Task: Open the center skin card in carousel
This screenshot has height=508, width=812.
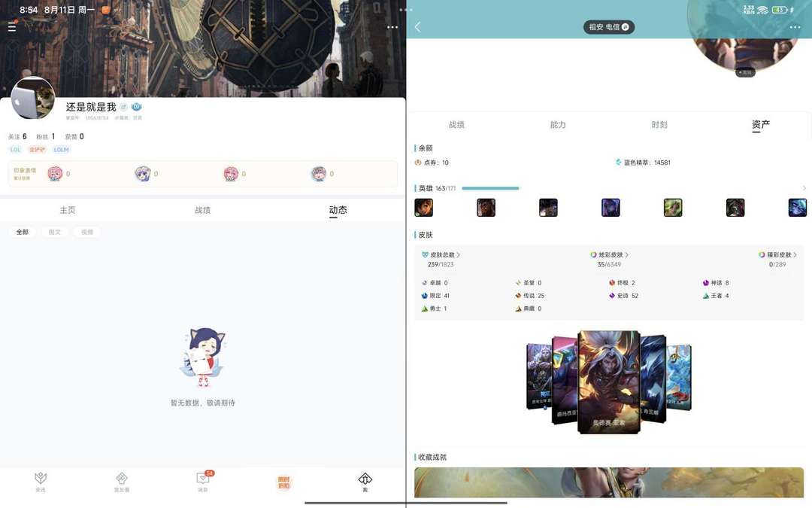Action: tap(609, 382)
